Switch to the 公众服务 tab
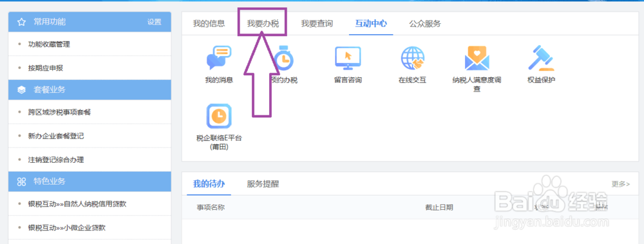 click(425, 23)
